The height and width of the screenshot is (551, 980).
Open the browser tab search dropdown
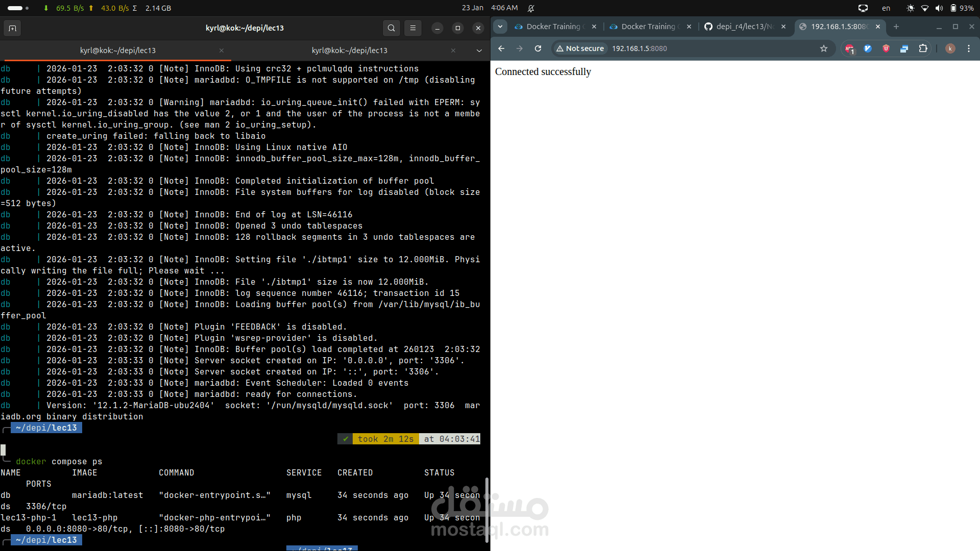coord(500,27)
